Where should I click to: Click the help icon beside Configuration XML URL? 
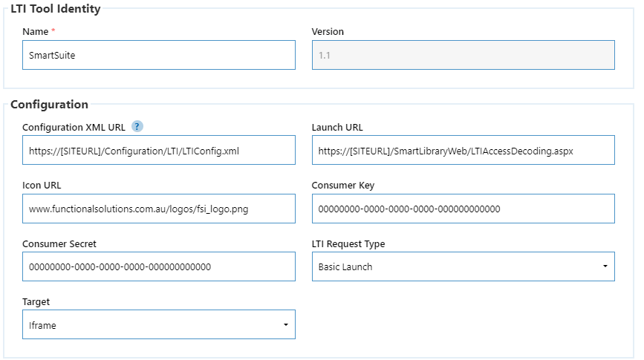pos(137,126)
